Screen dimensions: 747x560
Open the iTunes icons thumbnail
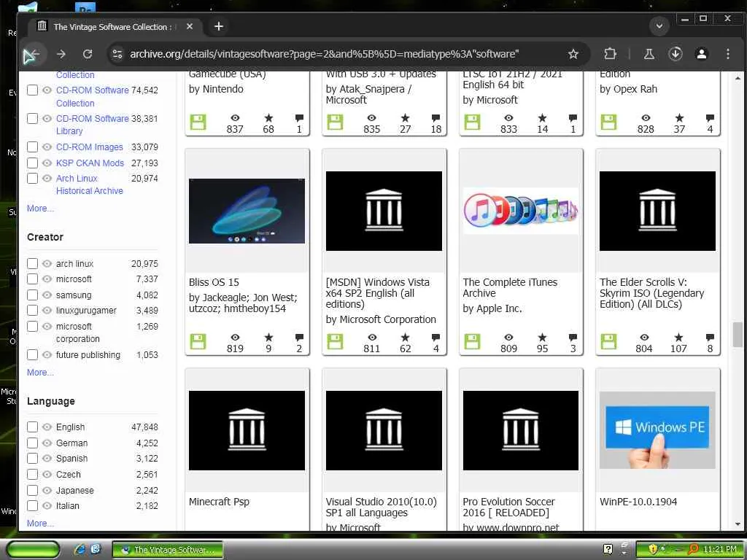pyautogui.click(x=521, y=211)
